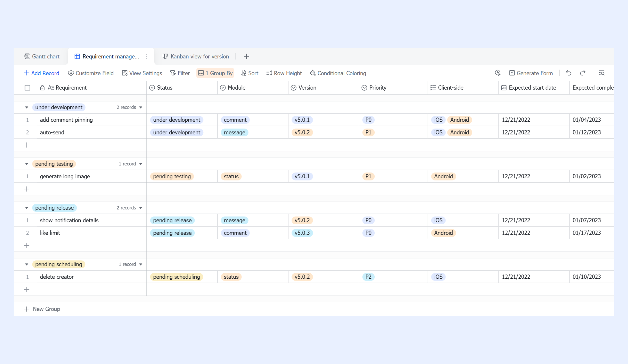The image size is (628, 364).
Task: Collapse the under development group
Action: 27,107
